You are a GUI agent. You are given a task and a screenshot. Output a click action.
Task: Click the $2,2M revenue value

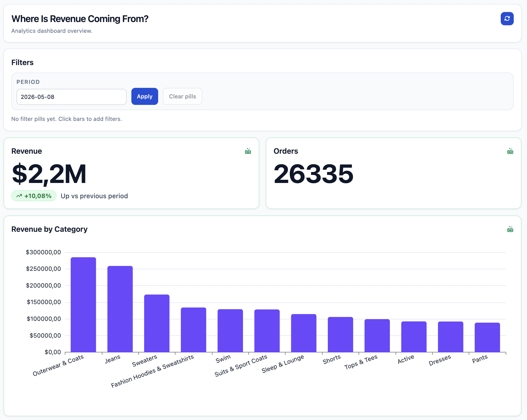click(x=49, y=174)
